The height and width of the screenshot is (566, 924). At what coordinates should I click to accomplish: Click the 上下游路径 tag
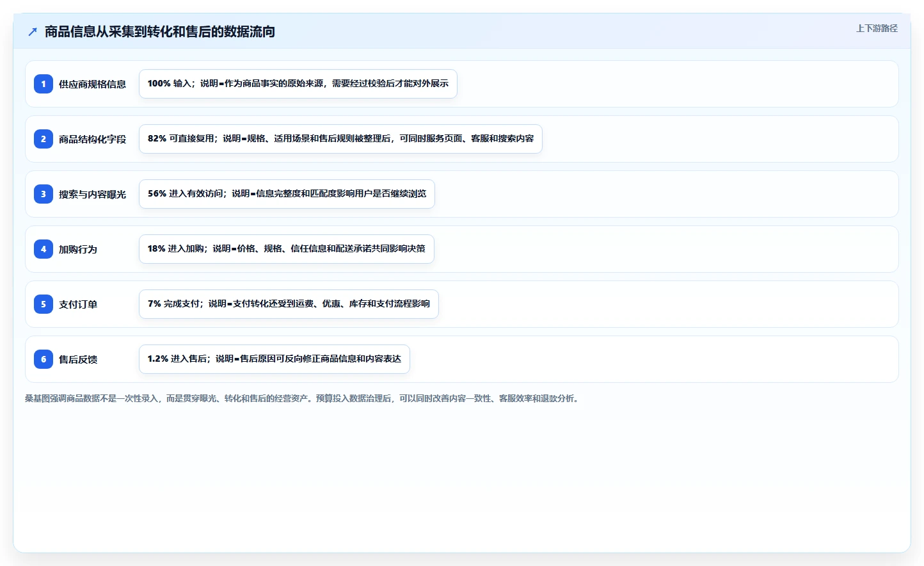pyautogui.click(x=877, y=28)
